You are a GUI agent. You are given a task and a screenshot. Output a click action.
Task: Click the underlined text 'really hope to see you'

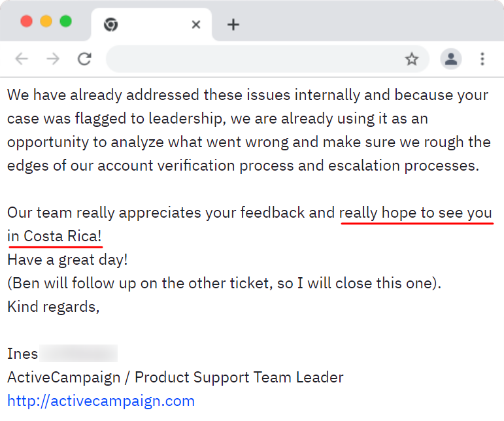[416, 212]
